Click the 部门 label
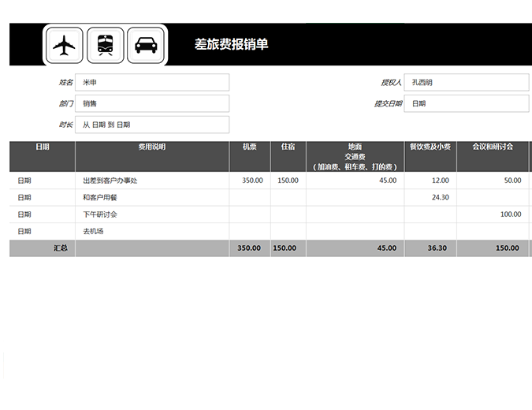Screen dimensions: 532x410 click(x=66, y=103)
